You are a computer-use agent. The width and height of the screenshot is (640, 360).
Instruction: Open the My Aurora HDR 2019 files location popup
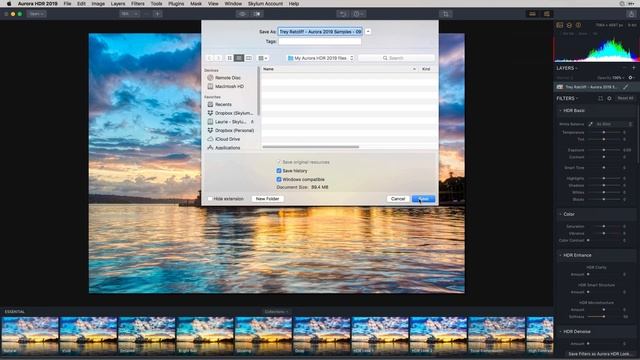click(320, 58)
